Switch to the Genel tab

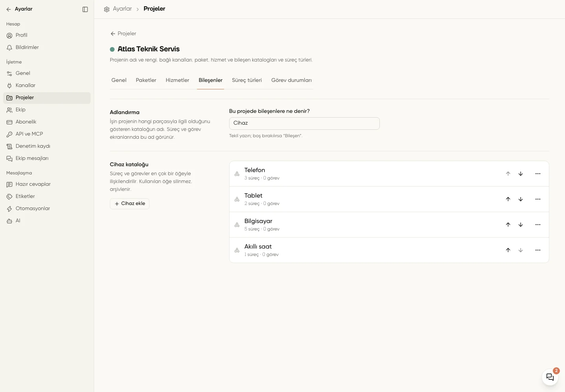[x=119, y=80]
